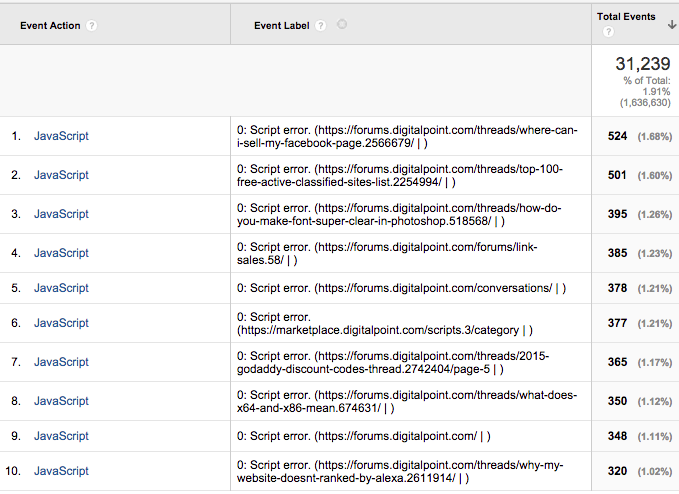Image resolution: width=679 pixels, height=494 pixels.
Task: Follow the JavaScript link in row 6
Action: click(61, 323)
